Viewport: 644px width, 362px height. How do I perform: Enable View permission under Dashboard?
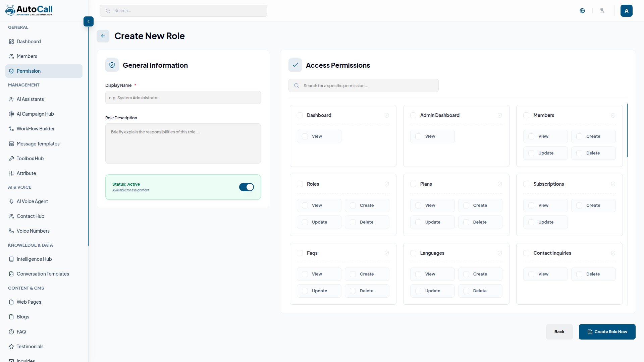point(305,136)
